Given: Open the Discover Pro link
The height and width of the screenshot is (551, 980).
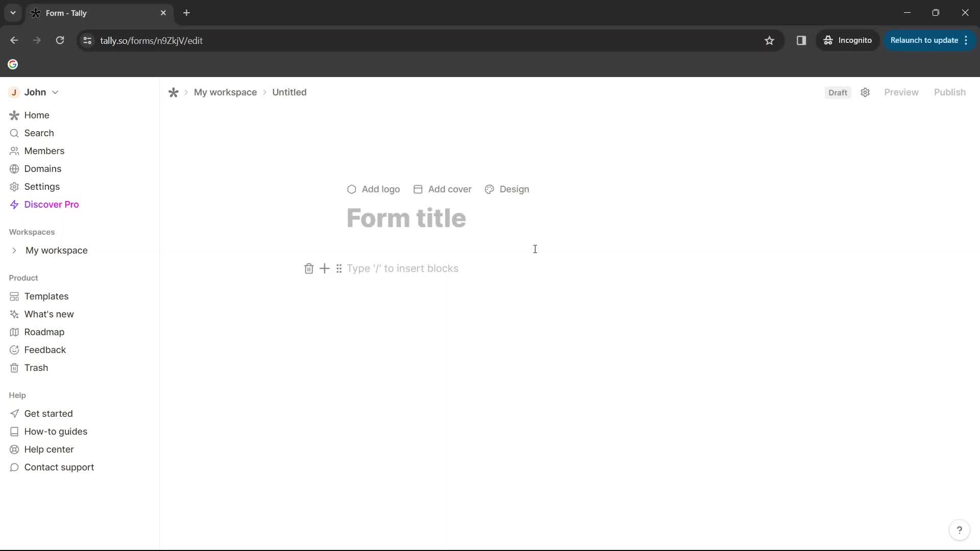Looking at the screenshot, I should pos(51,205).
